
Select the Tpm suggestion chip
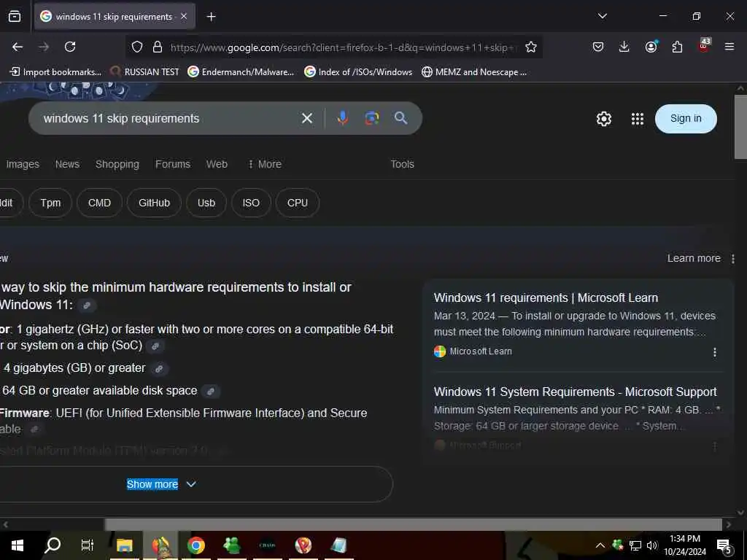click(x=50, y=203)
